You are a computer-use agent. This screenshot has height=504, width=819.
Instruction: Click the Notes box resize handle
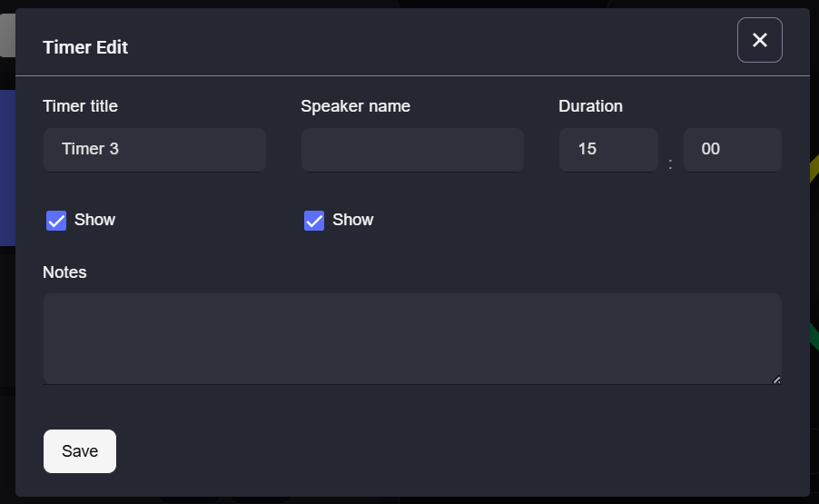[776, 380]
